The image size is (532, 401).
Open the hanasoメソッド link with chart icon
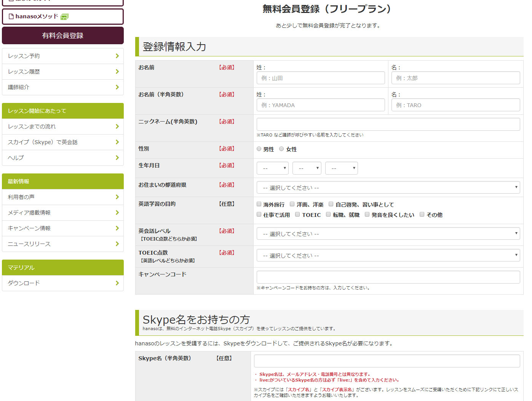(63, 16)
